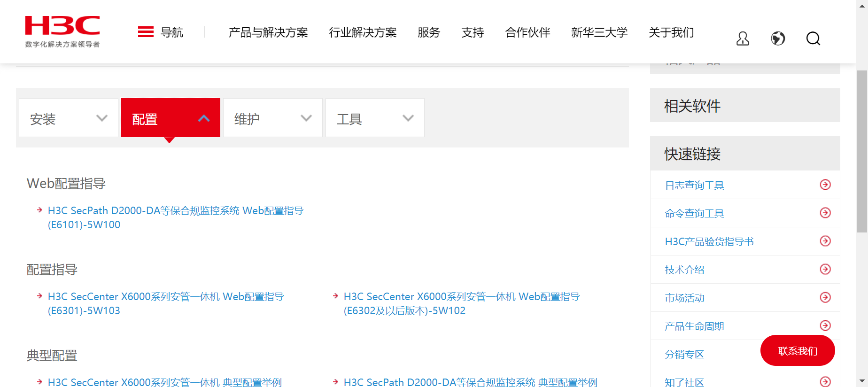Open 命令查询工具 quick link
Viewport: 868px width, 387px height.
click(x=694, y=213)
